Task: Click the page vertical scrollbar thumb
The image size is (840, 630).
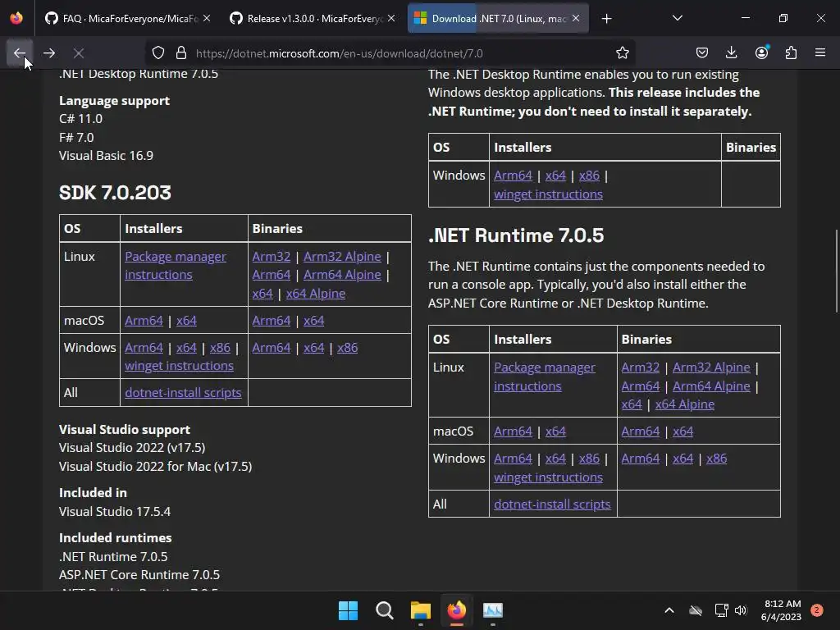Action: tap(836, 271)
